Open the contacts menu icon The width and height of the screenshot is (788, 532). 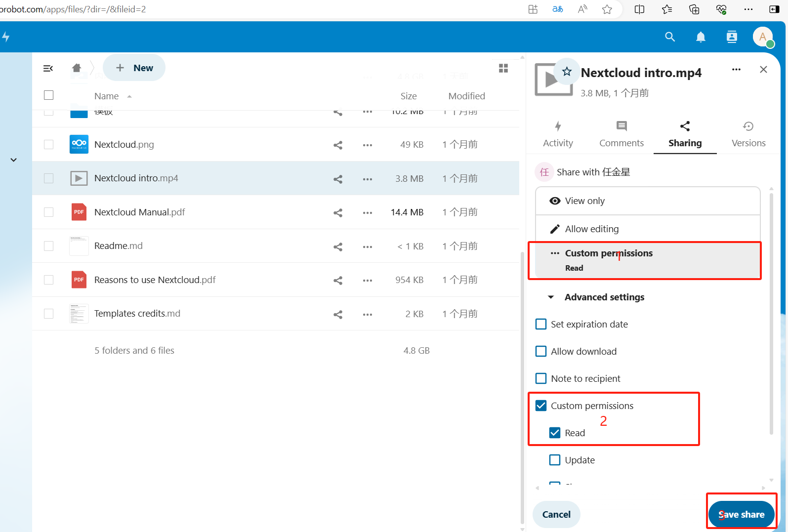tap(732, 37)
